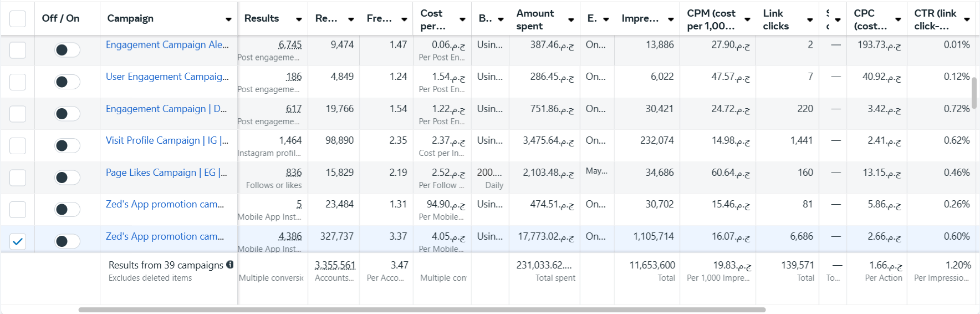Toggle the Visit Profile Campaign on/off switch
This screenshot has height=314, width=980.
coord(67,146)
